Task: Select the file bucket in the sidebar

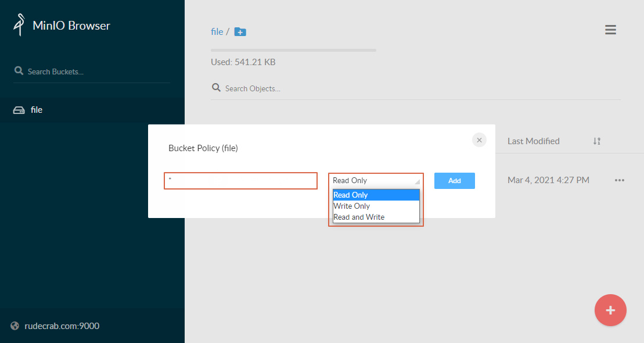Action: pyautogui.click(x=92, y=110)
